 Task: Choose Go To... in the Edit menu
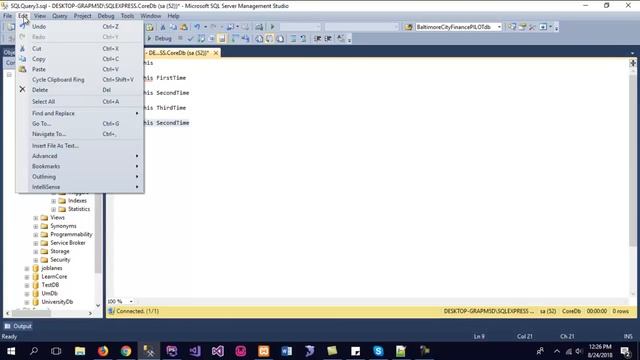[80, 123]
